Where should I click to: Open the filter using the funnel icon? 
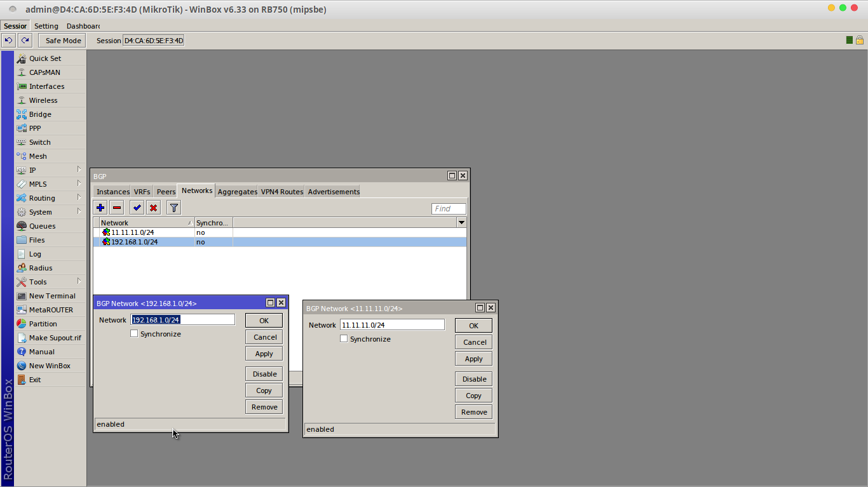[x=173, y=207]
